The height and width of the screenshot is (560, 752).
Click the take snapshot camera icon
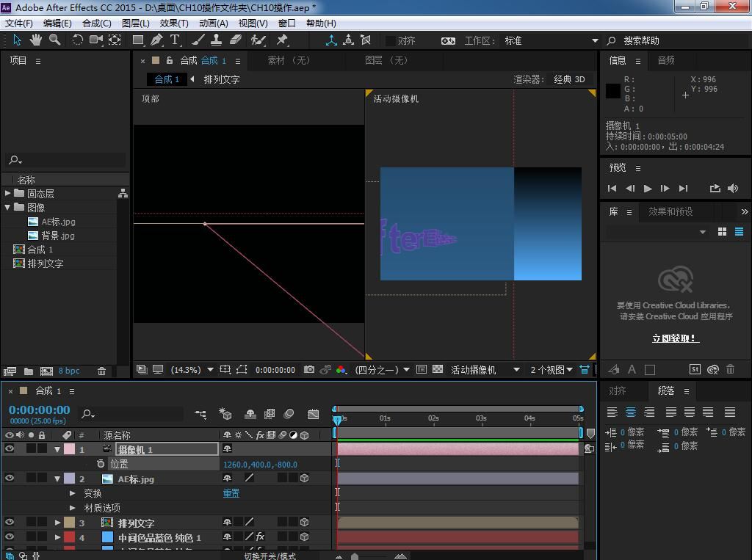click(309, 370)
